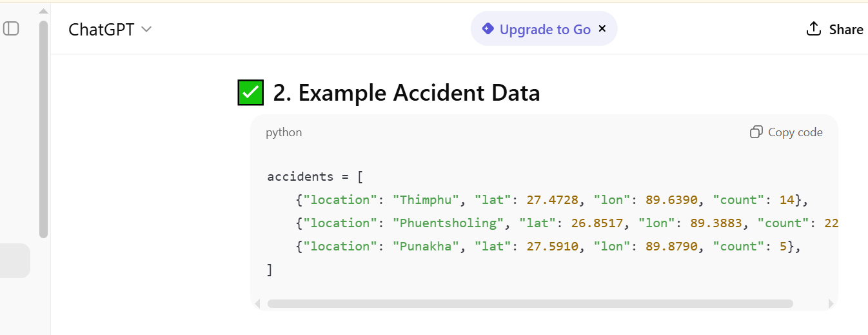Screen dimensions: 868x335
Task: Click the code block horizontal scrollbar thumb
Action: coord(530,303)
